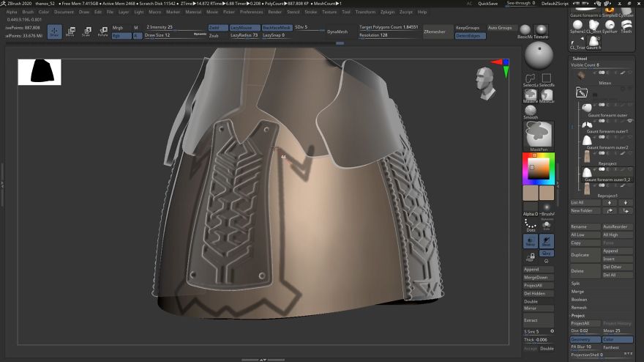Screen dimensions: 644x362
Task: Toggle the Zadd mode
Action: point(217,28)
